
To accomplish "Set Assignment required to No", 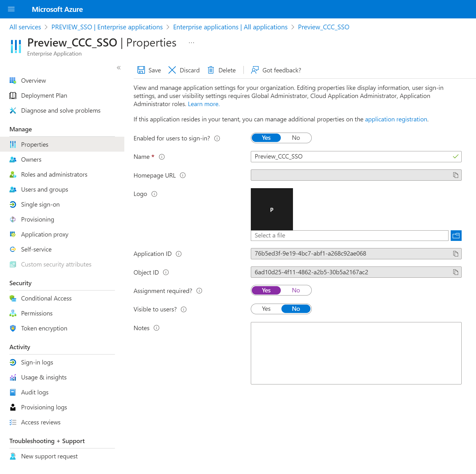I will coord(296,290).
